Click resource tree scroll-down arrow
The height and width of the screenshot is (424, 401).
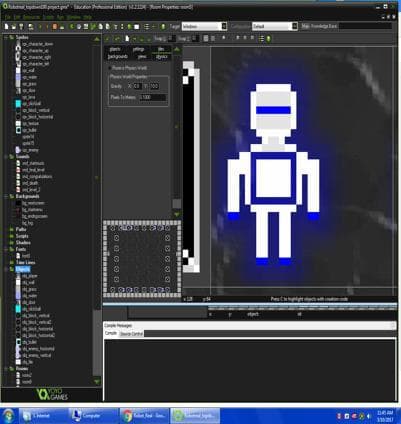97,381
